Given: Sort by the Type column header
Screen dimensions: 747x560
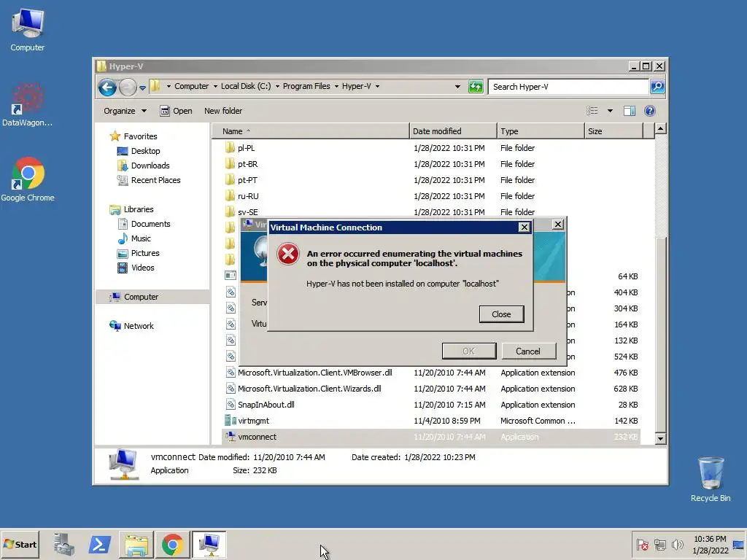Looking at the screenshot, I should coord(541,131).
